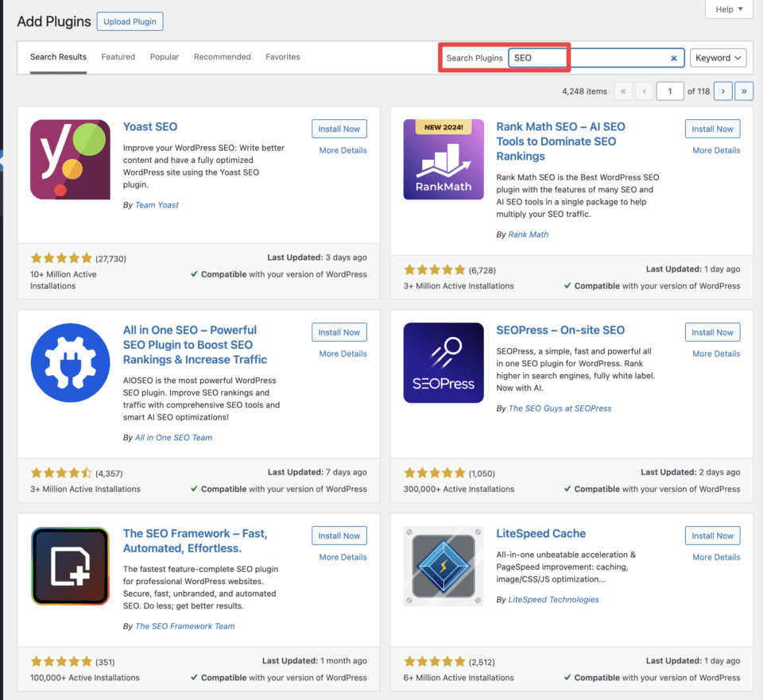
Task: Click the LiteSpeed Cache plugin icon
Action: pos(443,567)
